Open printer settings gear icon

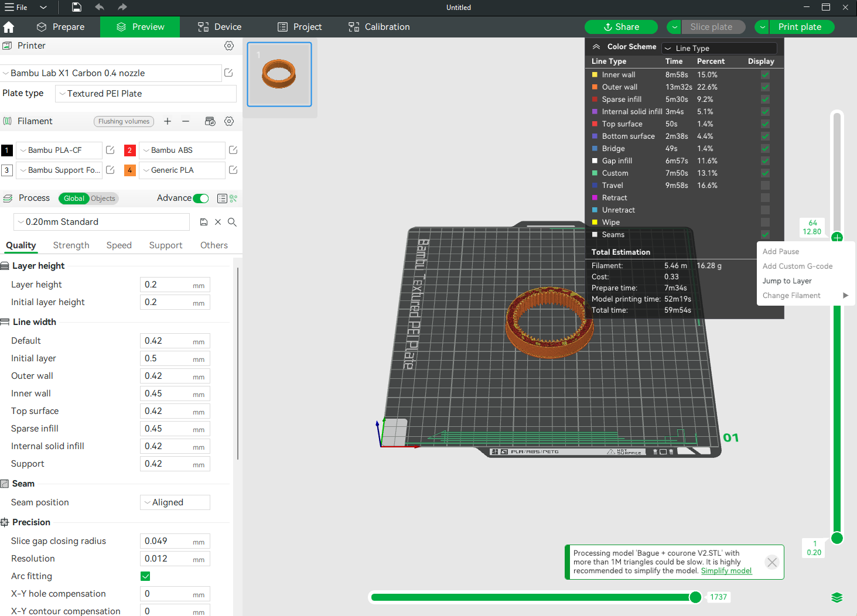[x=229, y=46]
